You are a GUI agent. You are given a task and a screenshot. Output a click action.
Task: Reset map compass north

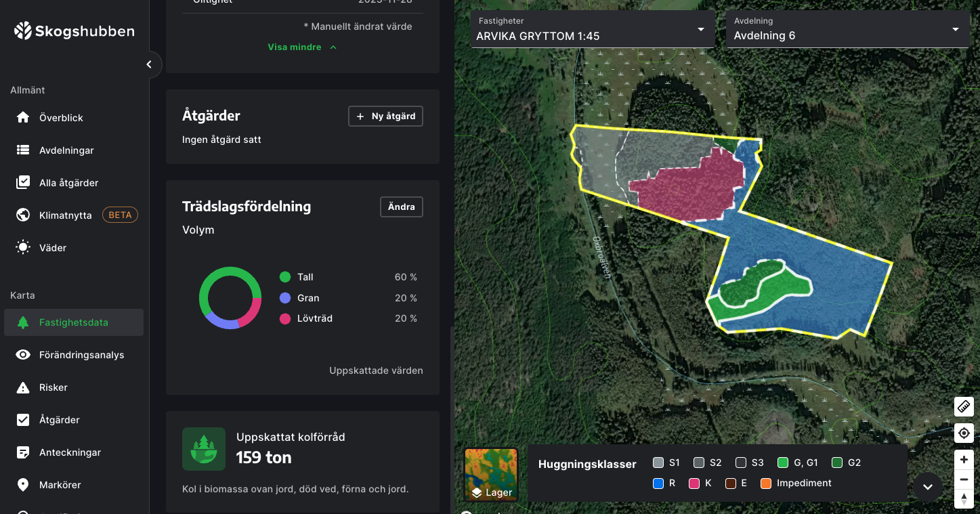[964, 499]
